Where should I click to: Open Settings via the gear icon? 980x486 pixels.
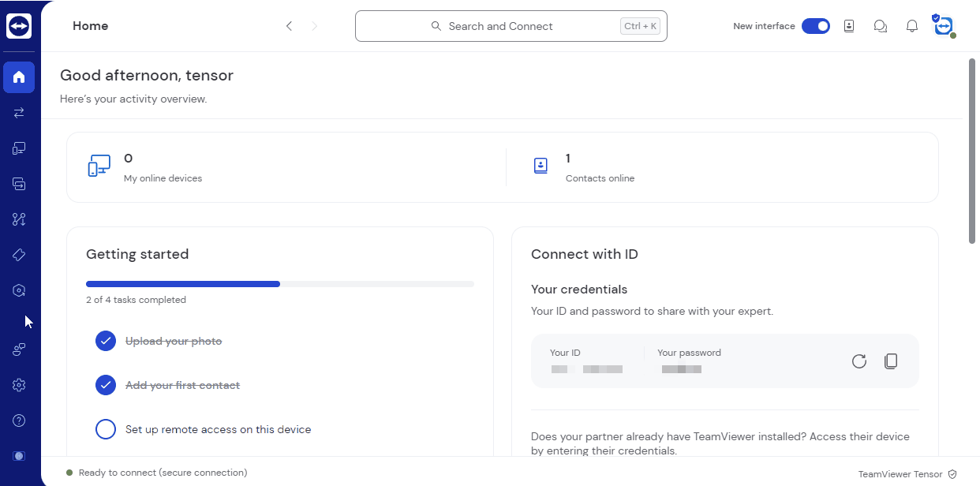pyautogui.click(x=19, y=384)
